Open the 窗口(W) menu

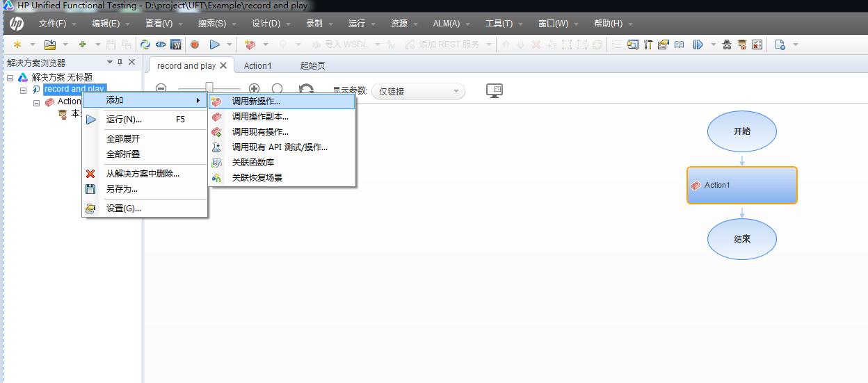tap(553, 24)
